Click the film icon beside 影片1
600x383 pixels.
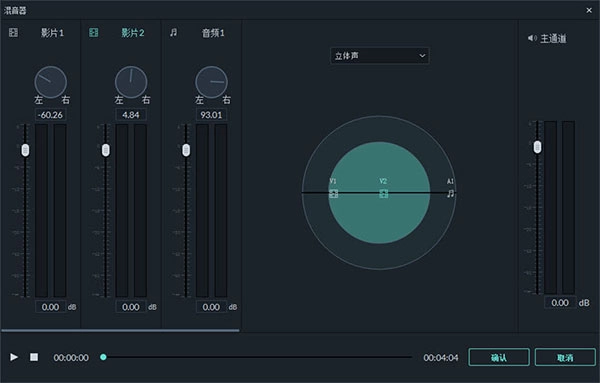point(13,33)
